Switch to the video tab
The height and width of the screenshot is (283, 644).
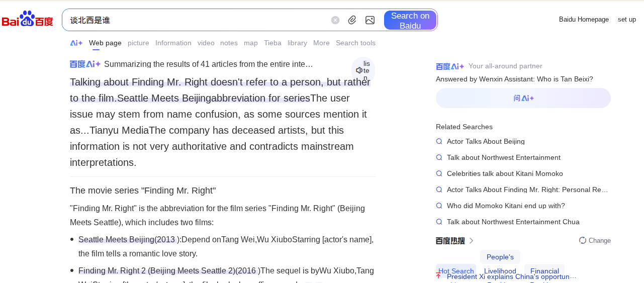coord(206,43)
